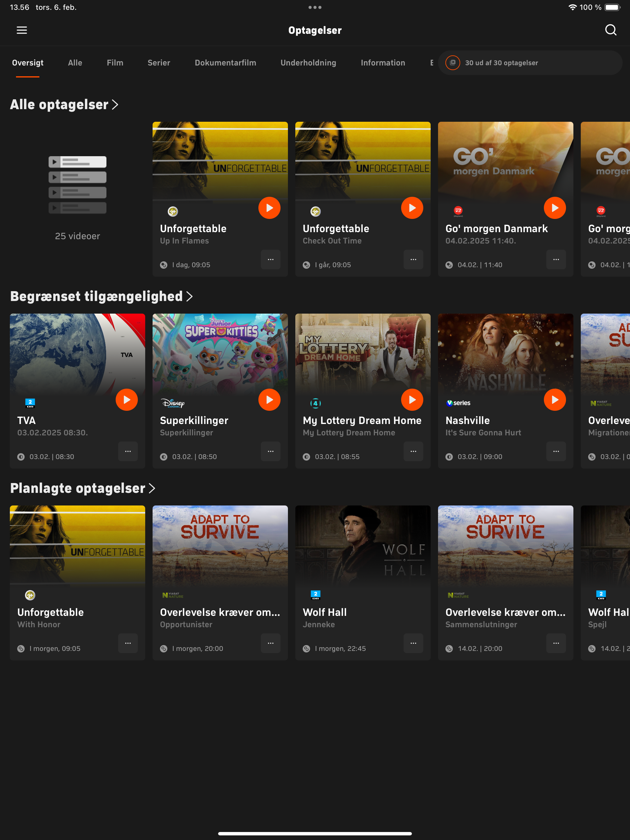
Task: Open options menu for Superkillinger
Action: [270, 451]
